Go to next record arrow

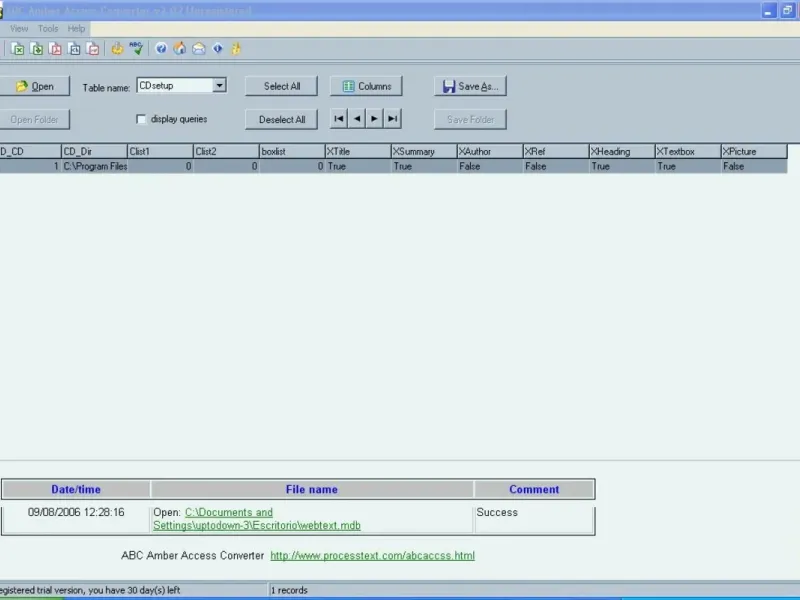pos(374,119)
